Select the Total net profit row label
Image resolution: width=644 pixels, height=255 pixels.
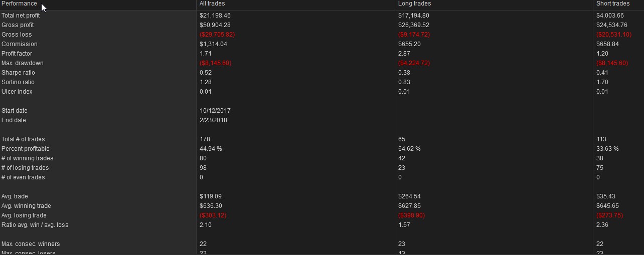[x=21, y=16]
